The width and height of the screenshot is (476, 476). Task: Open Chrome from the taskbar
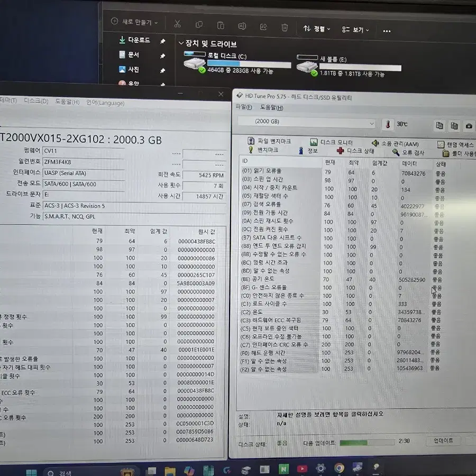[x=339, y=468]
